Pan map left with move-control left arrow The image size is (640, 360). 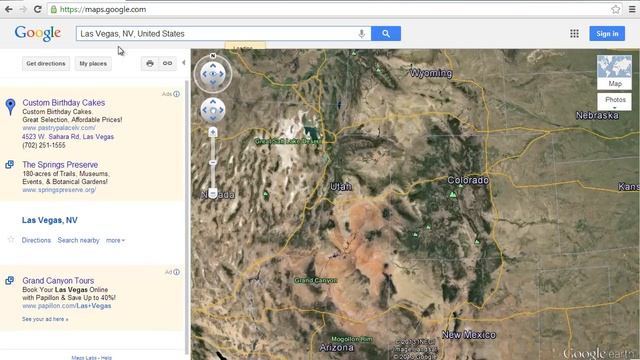(204, 110)
